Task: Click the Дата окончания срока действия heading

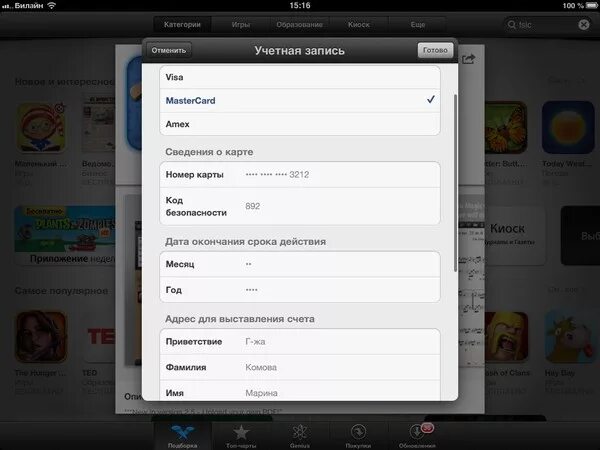Action: coord(246,242)
